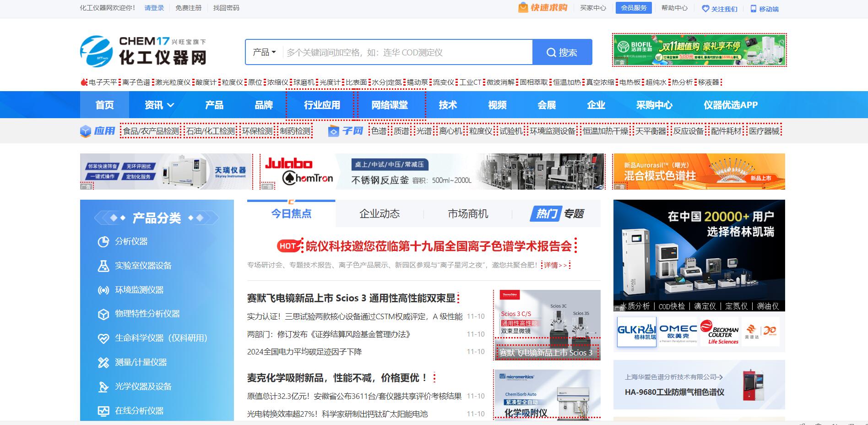Open 行业应用 in the navigation bar
The width and height of the screenshot is (868, 425).
coord(322,105)
